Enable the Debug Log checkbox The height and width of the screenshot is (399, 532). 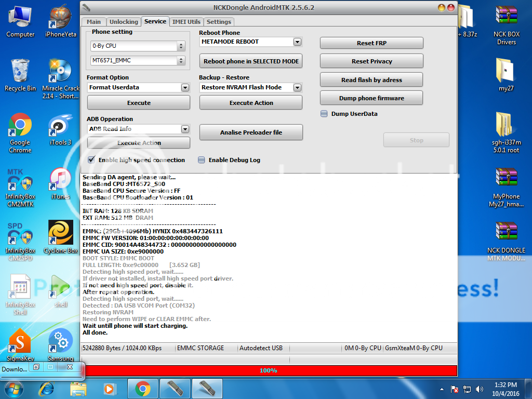click(202, 160)
